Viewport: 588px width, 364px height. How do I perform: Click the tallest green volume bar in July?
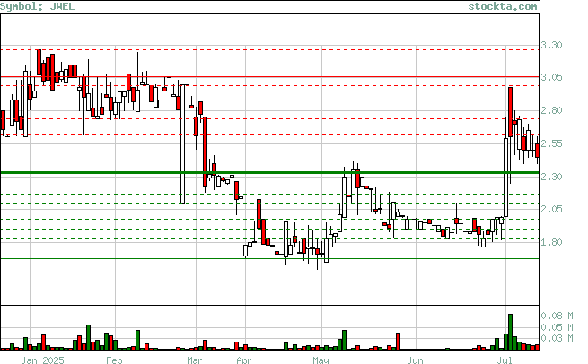[511, 332]
